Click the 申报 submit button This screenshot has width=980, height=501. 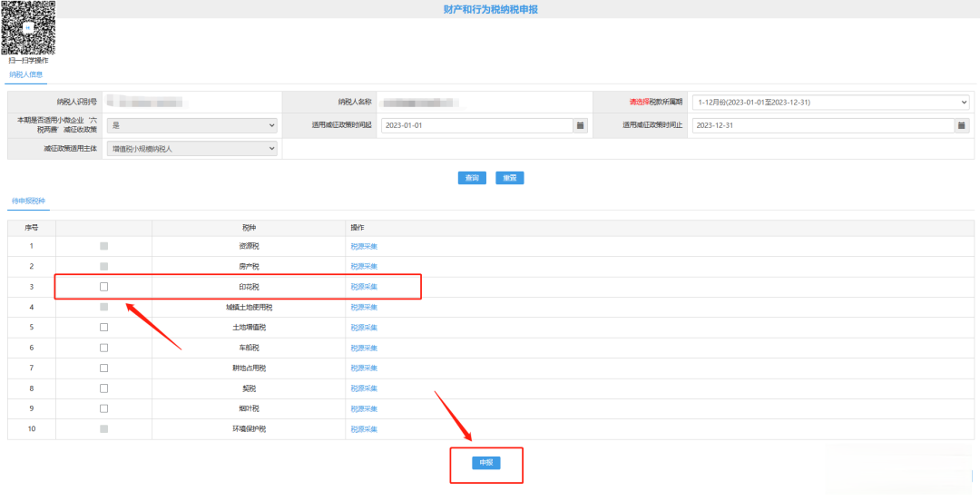pyautogui.click(x=486, y=463)
